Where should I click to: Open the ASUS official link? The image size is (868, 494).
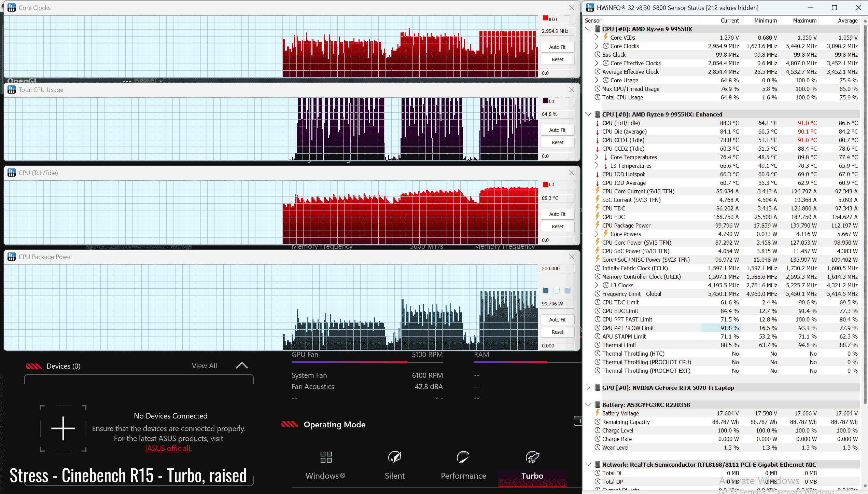click(169, 448)
